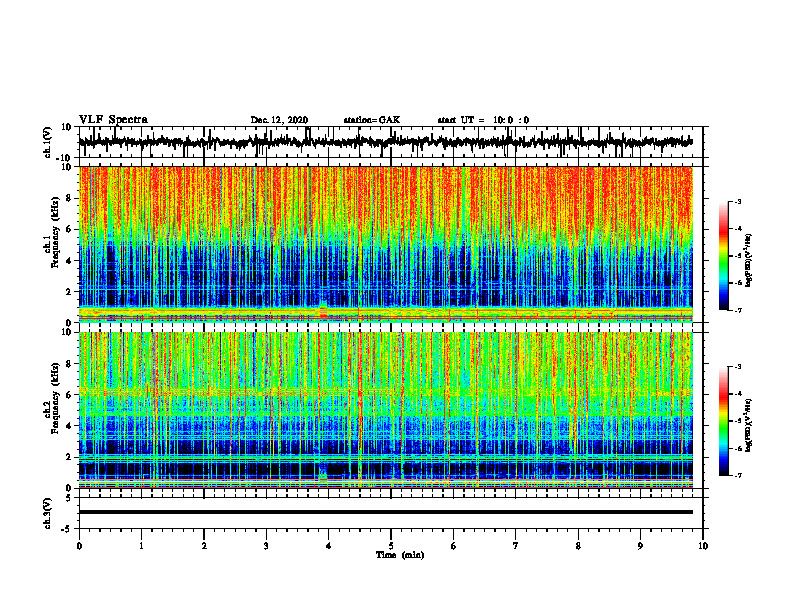This screenshot has width=792, height=612.
Task: Click the "9" tick on the Time axis
Action: (640, 546)
